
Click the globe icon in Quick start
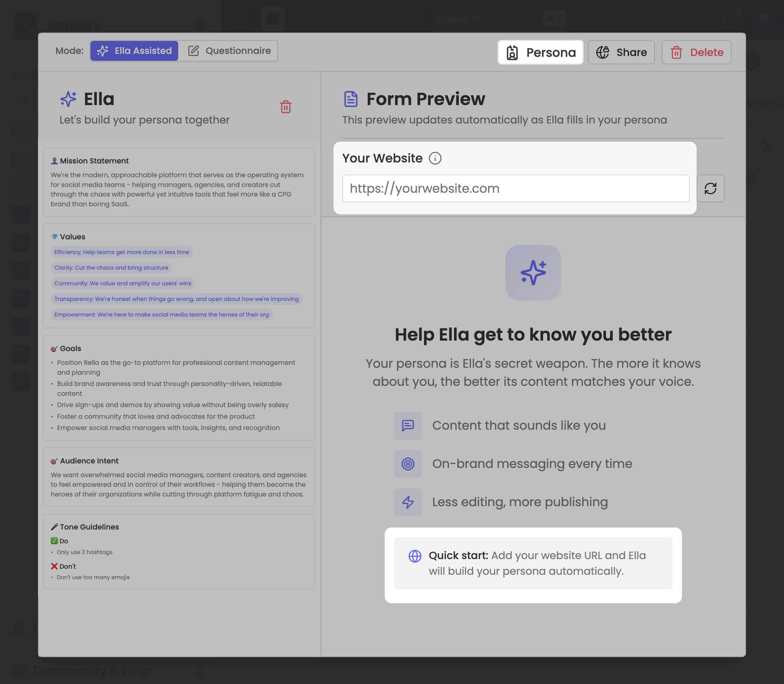pyautogui.click(x=415, y=556)
